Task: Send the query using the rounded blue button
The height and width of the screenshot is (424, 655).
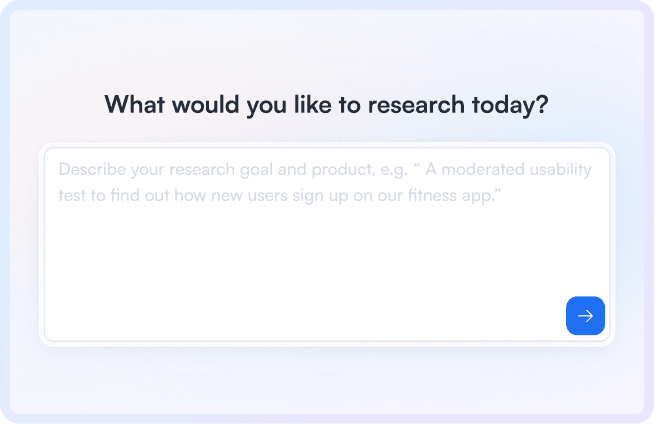Action: pyautogui.click(x=585, y=315)
